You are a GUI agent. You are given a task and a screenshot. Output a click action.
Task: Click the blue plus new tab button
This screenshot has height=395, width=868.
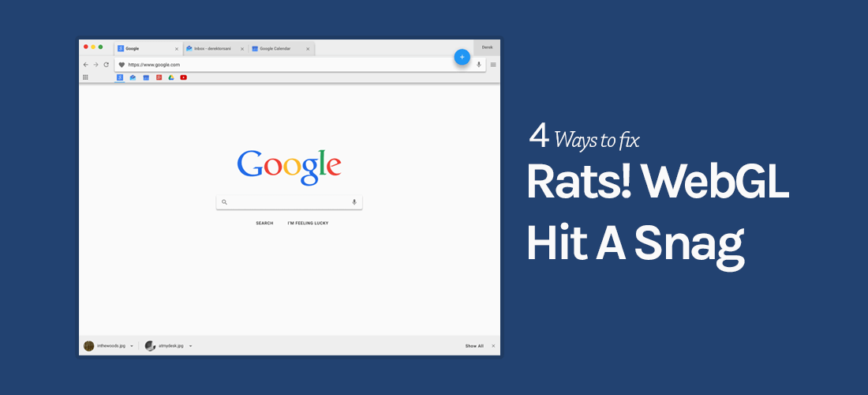click(x=462, y=57)
